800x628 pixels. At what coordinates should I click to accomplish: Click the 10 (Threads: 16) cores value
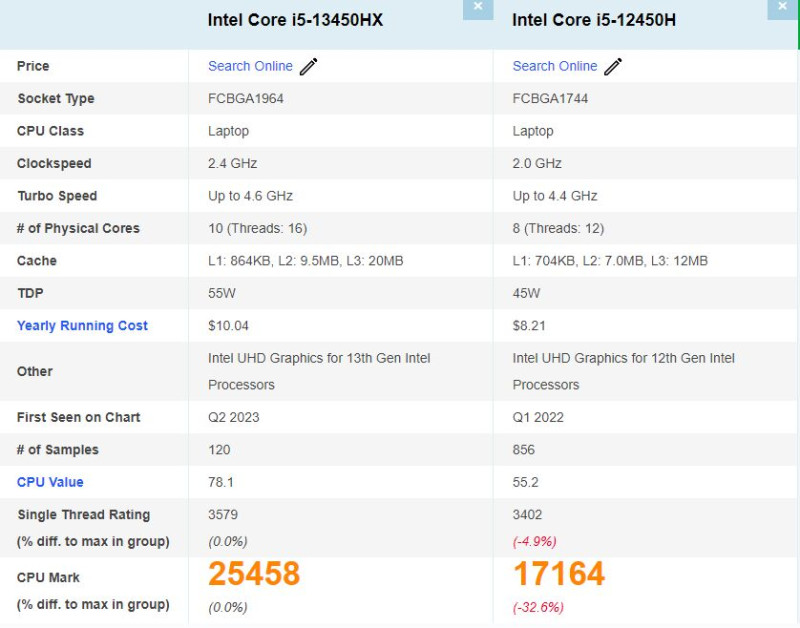257,228
